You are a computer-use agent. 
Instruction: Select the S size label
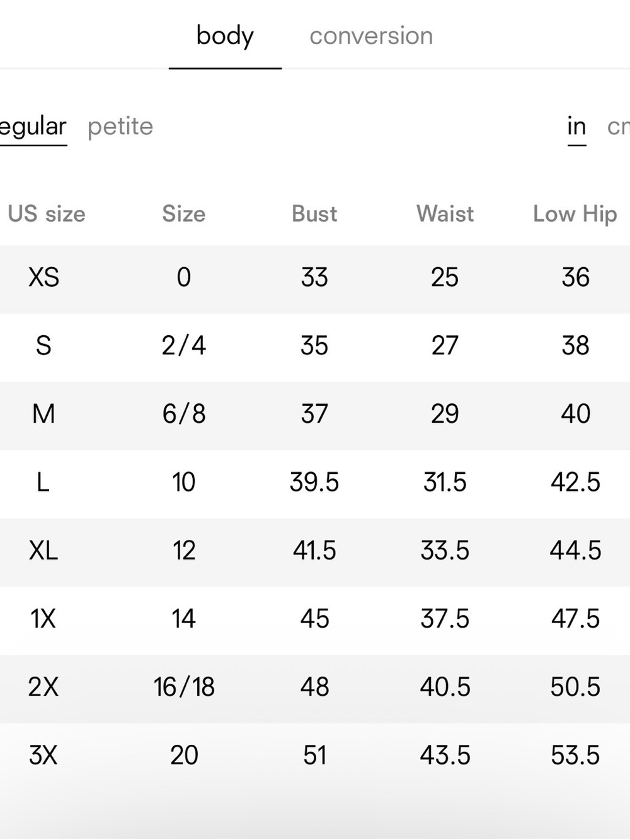click(x=43, y=345)
